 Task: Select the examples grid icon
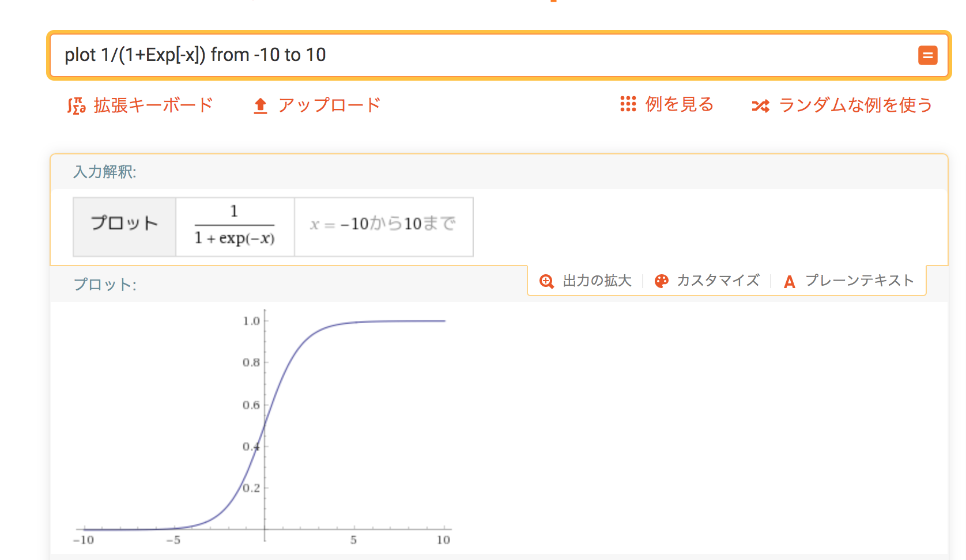click(628, 105)
